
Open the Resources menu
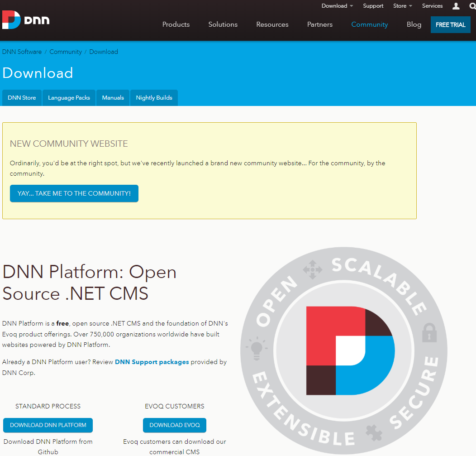pos(272,24)
